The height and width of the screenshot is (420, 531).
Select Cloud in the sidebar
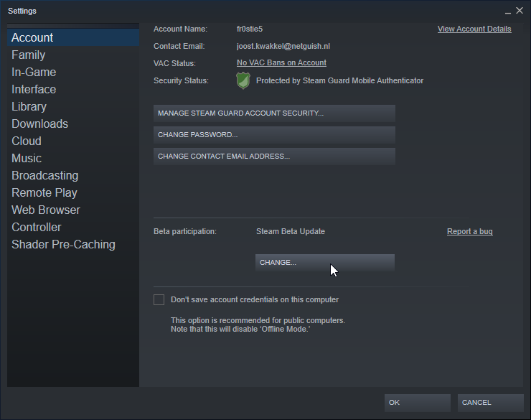(27, 141)
